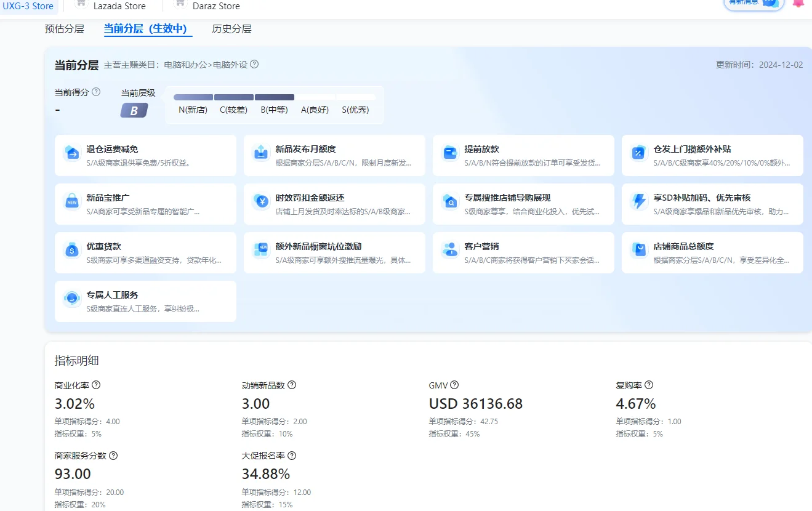
Task: Switch to the Daraz Store tab
Action: 216,6
